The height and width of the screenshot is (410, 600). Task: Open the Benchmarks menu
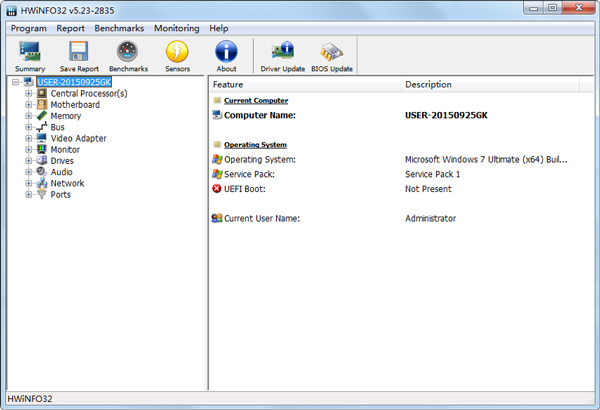coord(119,28)
